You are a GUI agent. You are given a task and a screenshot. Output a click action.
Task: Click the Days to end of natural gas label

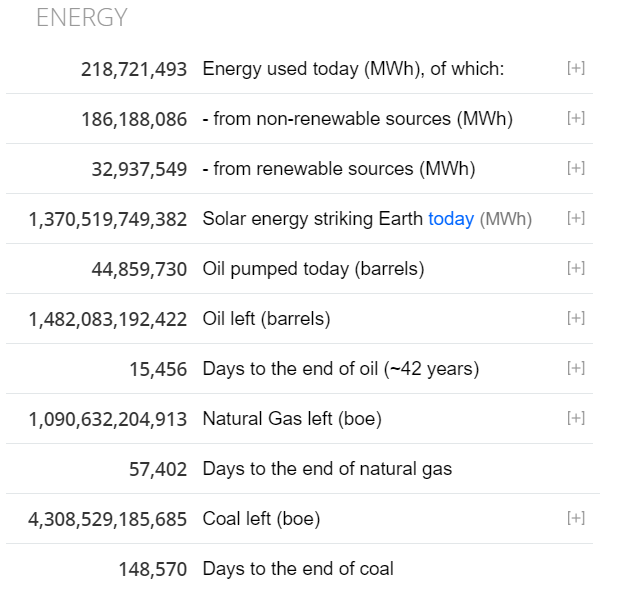[327, 469]
